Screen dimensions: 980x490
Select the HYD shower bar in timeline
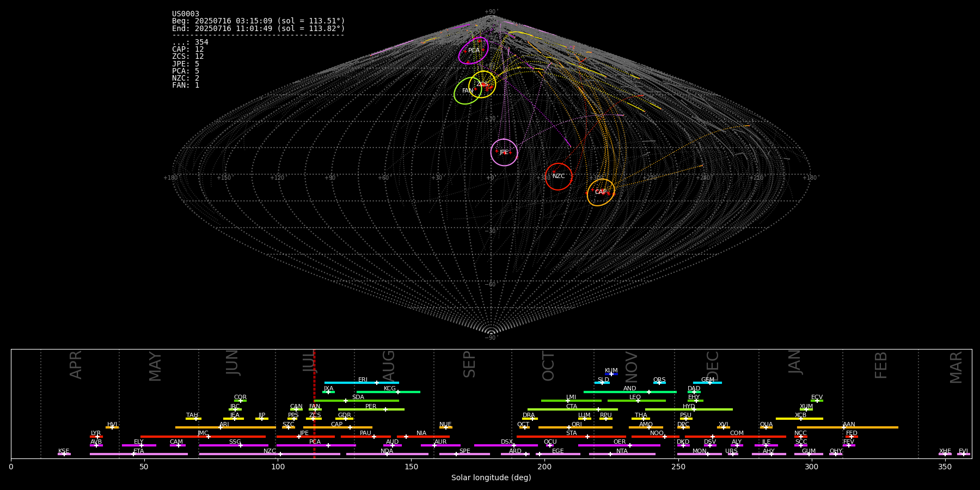click(689, 409)
